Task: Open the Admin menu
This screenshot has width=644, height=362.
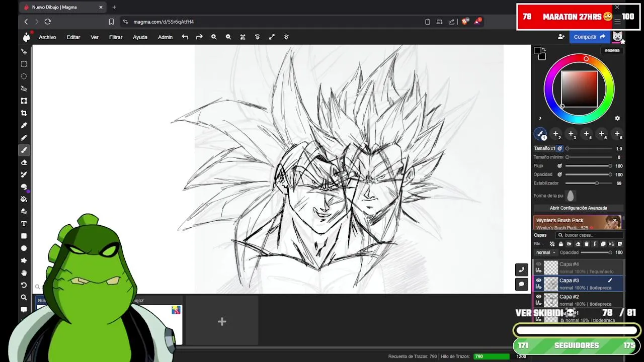Action: coord(165,37)
